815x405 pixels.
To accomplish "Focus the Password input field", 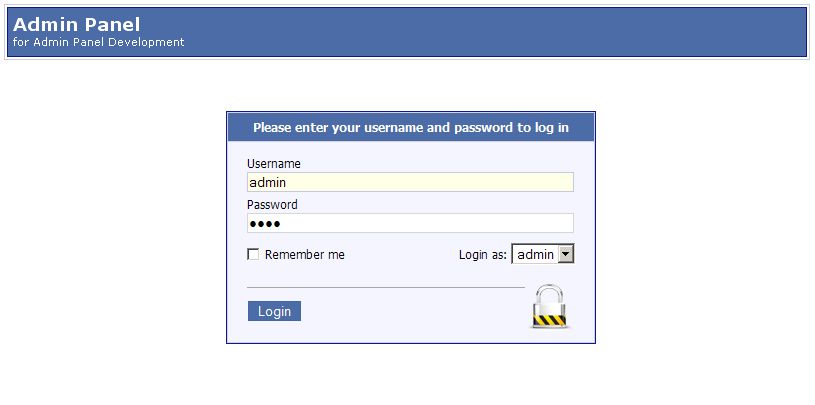I will pyautogui.click(x=410, y=223).
